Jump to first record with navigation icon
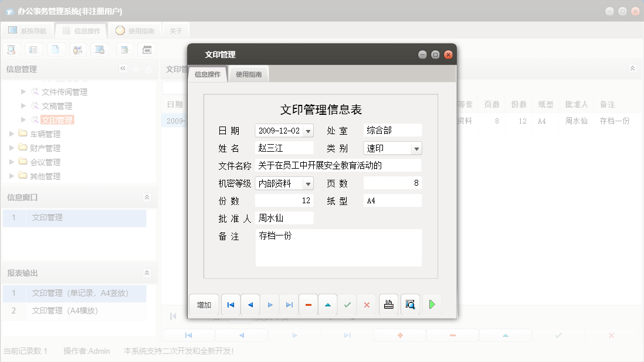Viewport: 644px width, 362px height. [x=231, y=305]
